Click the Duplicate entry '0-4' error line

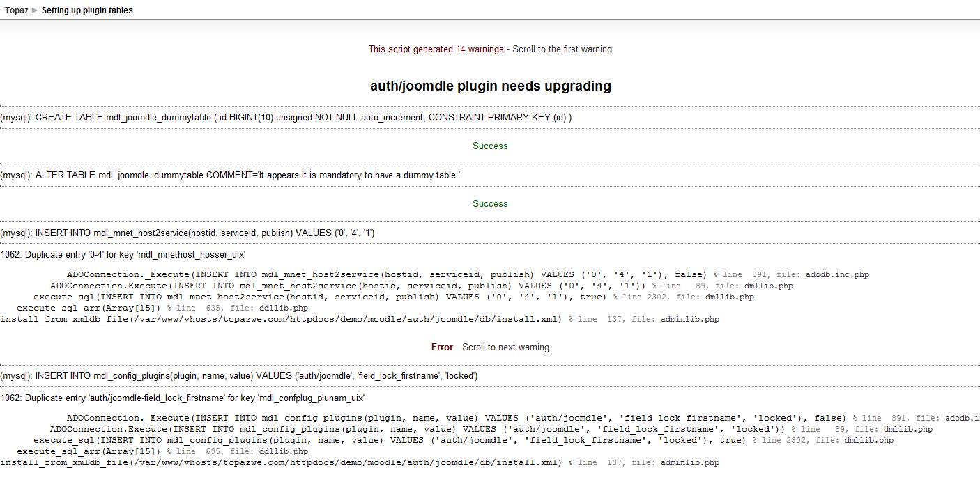[x=123, y=255]
